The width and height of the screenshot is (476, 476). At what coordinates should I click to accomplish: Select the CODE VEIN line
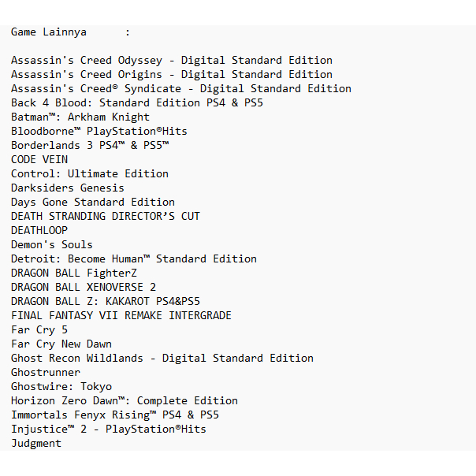[x=39, y=160]
